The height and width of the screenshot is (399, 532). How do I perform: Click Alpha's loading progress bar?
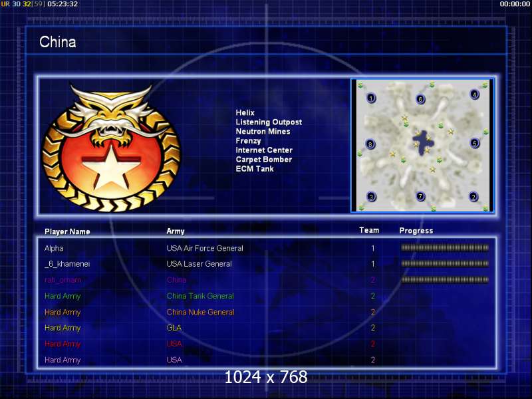[445, 248]
